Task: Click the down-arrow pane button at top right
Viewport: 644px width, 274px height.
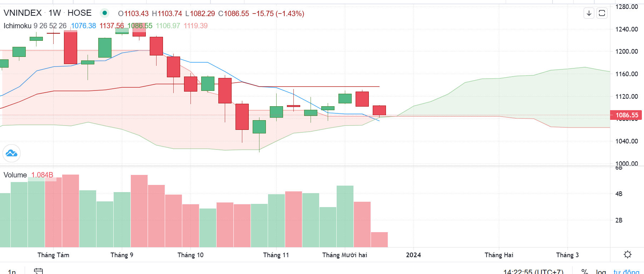Action: 589,13
